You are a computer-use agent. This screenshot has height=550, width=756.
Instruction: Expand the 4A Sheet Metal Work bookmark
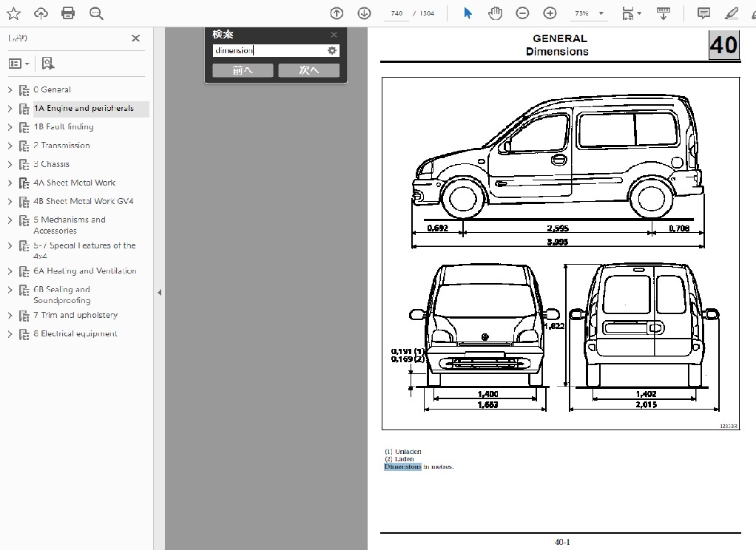[10, 183]
